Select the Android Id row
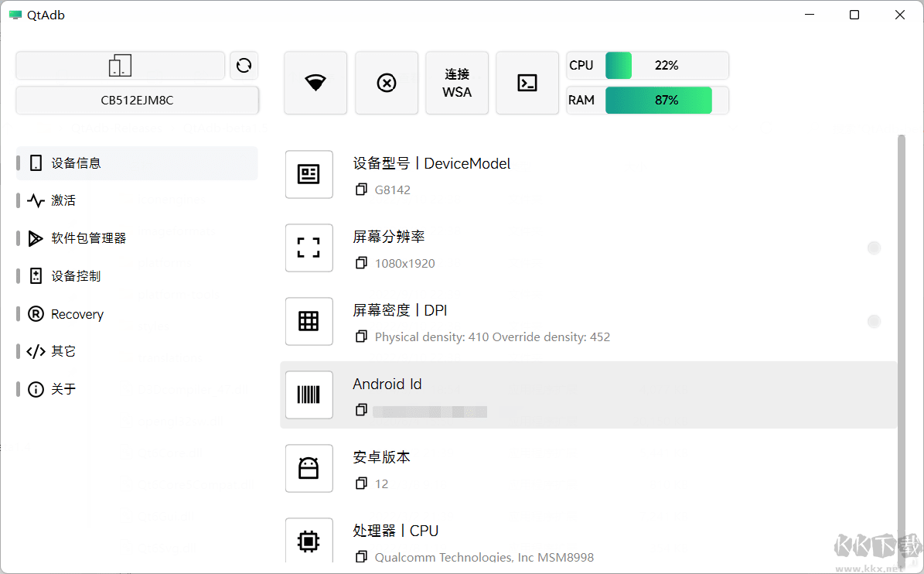This screenshot has height=574, width=924. (588, 395)
